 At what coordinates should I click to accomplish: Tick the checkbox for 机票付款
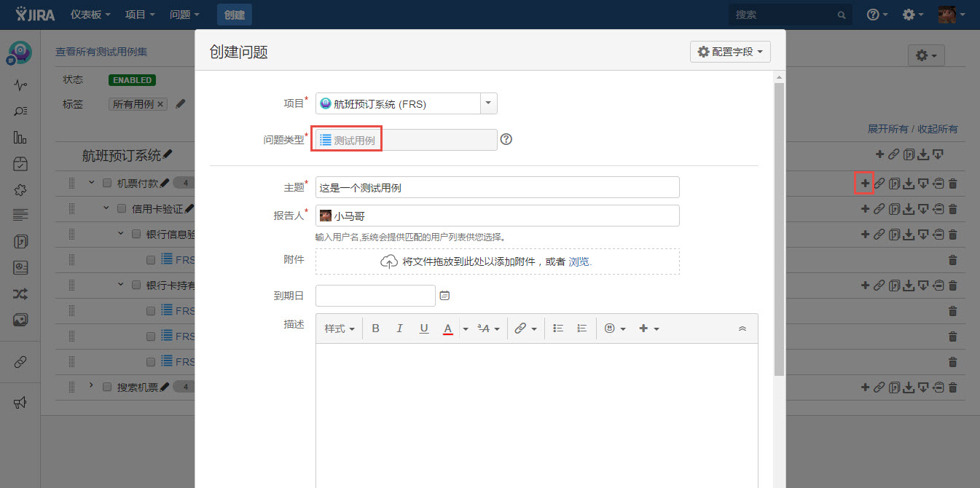(x=107, y=184)
